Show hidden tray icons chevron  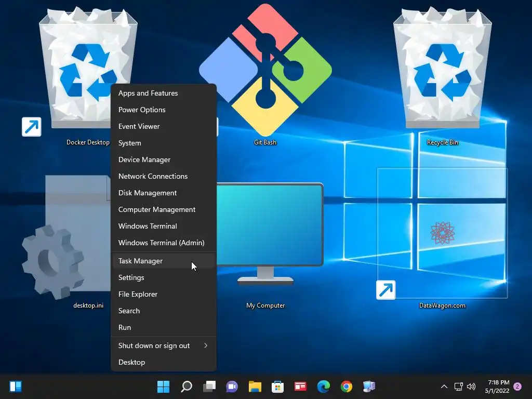444,387
